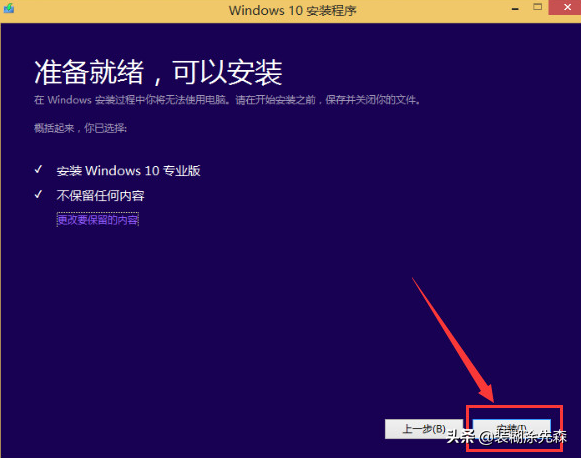Click the Windows 10 setup title bar icon
Screen dimensions: 581x458
tap(9, 8)
